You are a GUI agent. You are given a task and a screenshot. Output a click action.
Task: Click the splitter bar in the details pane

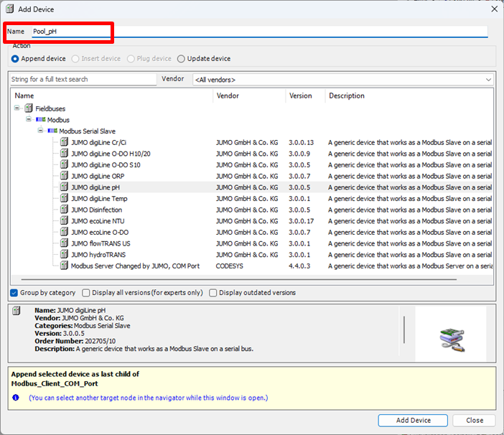click(404, 329)
